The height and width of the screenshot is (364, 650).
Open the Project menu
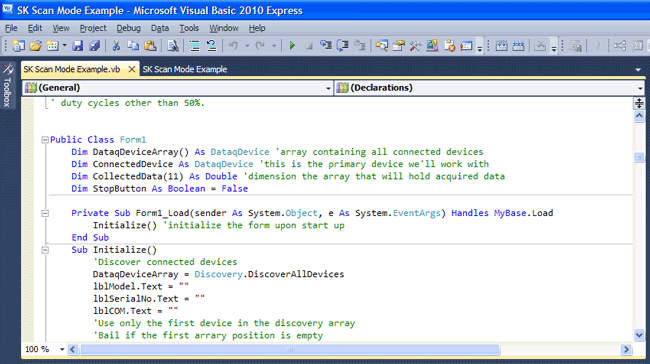click(x=93, y=28)
